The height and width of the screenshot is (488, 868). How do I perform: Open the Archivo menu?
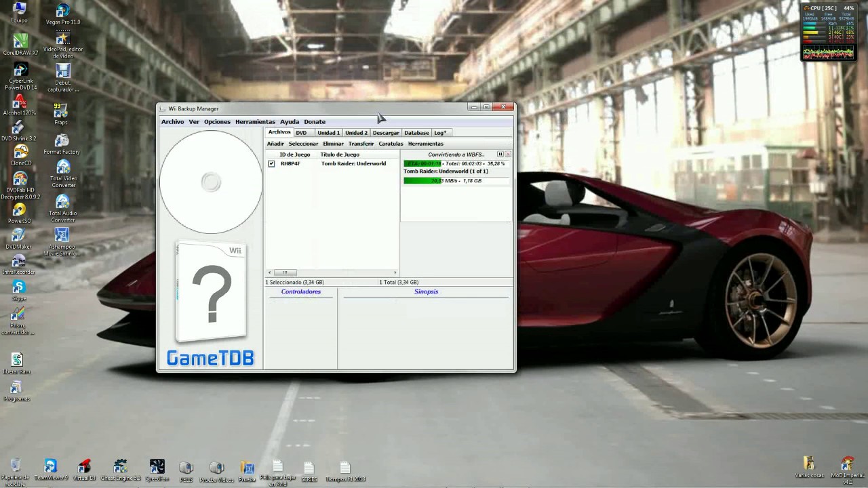click(172, 122)
